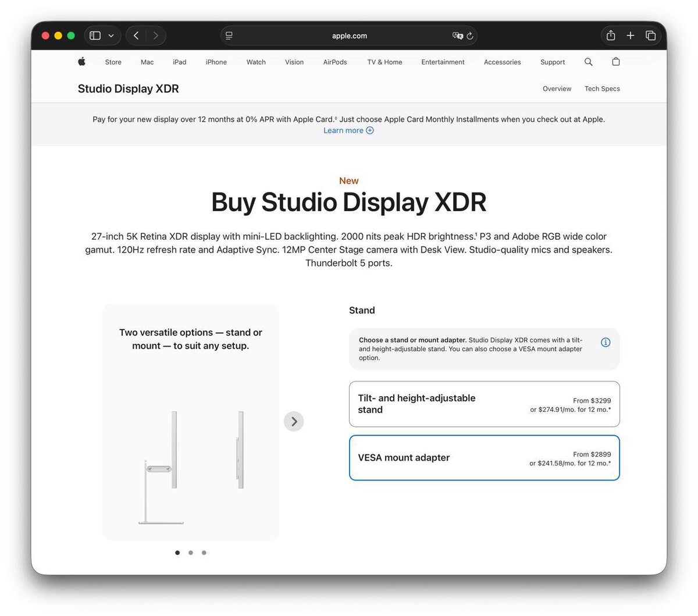
Task: Click the green full-screen button
Action: pyautogui.click(x=71, y=35)
